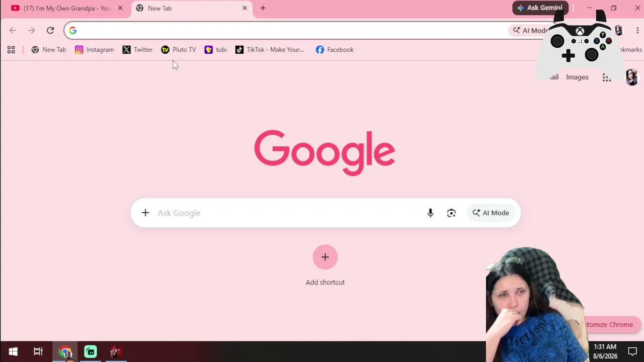644x362 pixels.
Task: Restore down the Chrome window
Action: tap(614, 8)
